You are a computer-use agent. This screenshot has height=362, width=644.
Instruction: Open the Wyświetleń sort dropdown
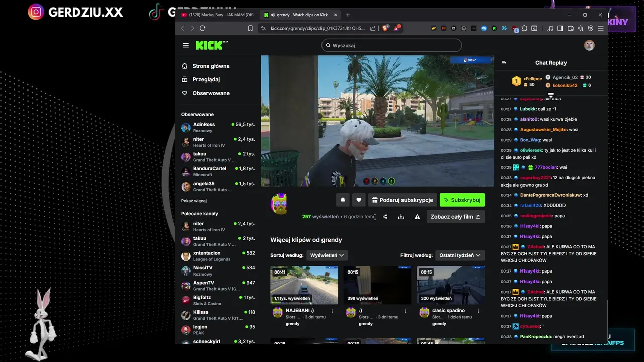(x=327, y=255)
